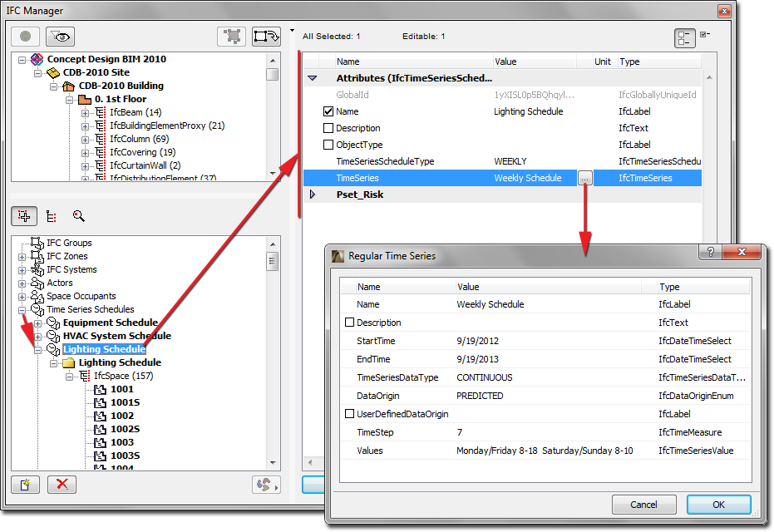Click the help question mark in Regular Time Series

pyautogui.click(x=710, y=252)
